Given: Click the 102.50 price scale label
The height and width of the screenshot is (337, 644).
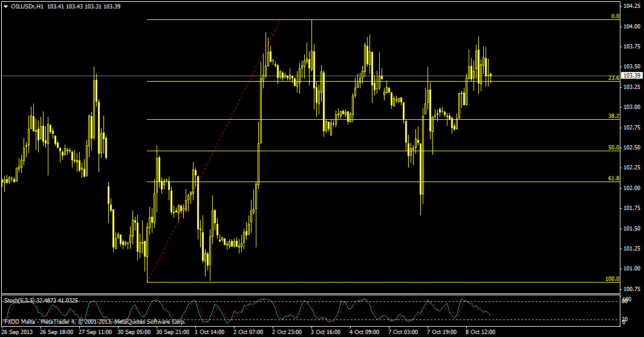Looking at the screenshot, I should (632, 148).
